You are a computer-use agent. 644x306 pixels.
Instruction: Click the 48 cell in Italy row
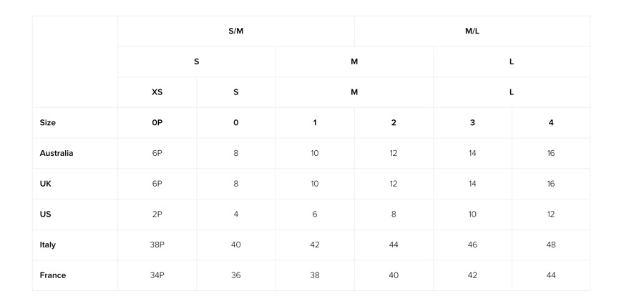click(551, 245)
